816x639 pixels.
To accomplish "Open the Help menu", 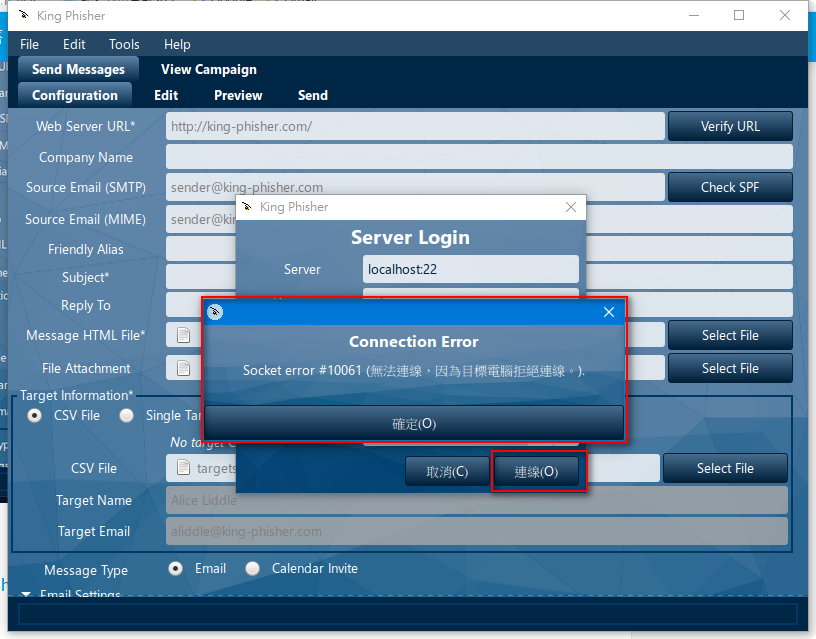I will (177, 44).
